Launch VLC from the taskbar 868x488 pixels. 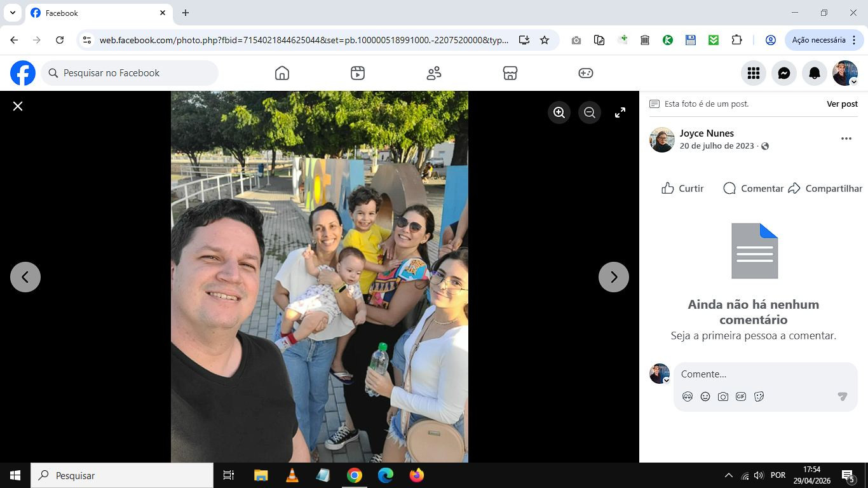click(x=292, y=475)
